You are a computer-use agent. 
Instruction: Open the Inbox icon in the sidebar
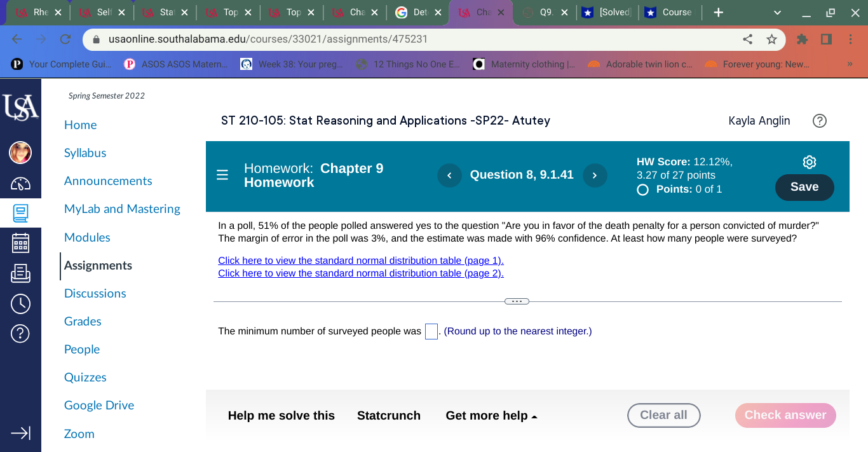[x=20, y=273]
